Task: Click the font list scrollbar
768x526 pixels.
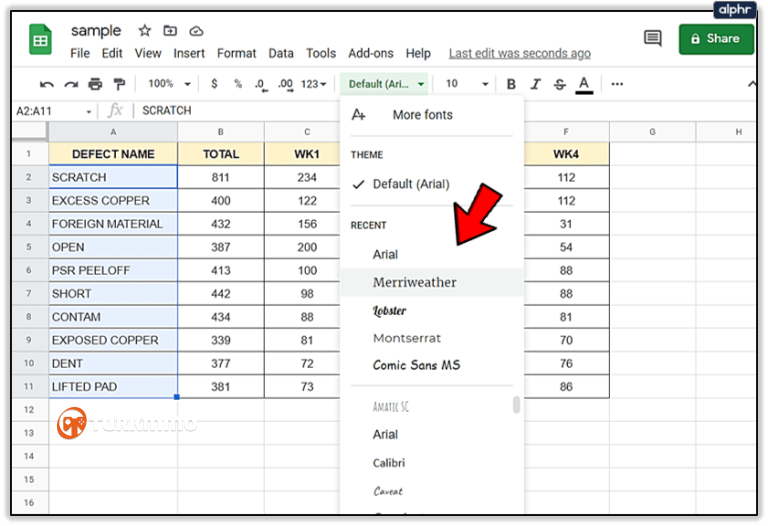Action: (x=517, y=405)
